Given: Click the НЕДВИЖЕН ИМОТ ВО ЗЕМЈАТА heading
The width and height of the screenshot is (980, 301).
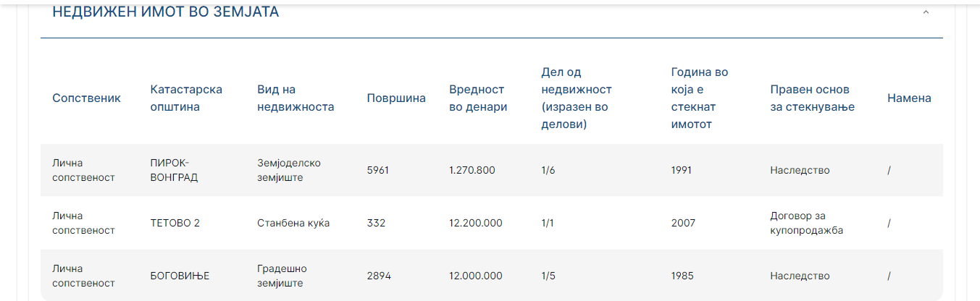Looking at the screenshot, I should [x=166, y=12].
